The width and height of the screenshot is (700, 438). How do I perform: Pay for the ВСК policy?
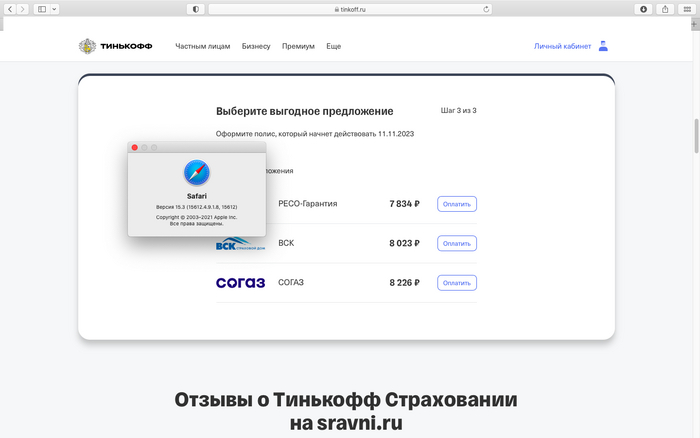tap(457, 243)
